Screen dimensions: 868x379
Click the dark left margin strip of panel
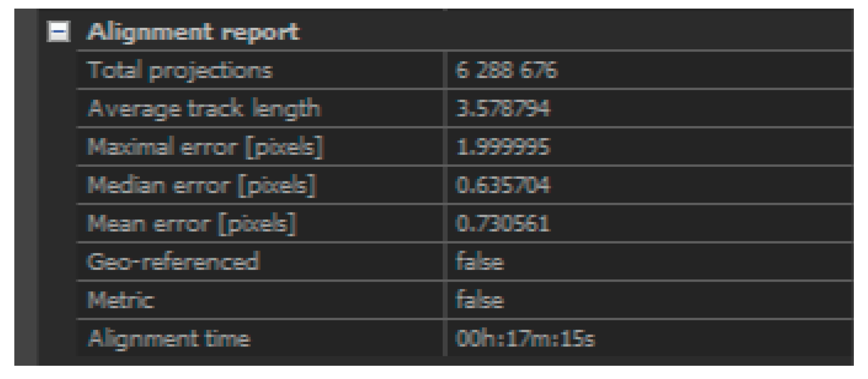tap(26, 187)
